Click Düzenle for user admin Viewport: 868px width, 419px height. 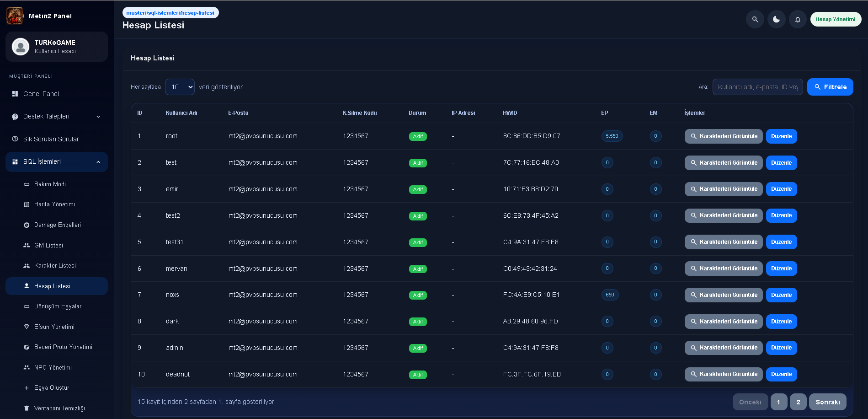781,348
